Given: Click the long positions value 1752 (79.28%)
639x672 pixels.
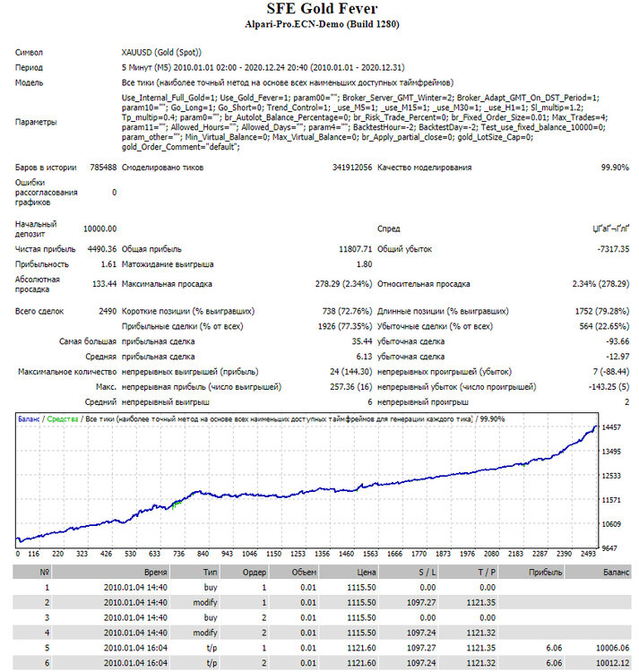Looking at the screenshot, I should pos(602,312).
